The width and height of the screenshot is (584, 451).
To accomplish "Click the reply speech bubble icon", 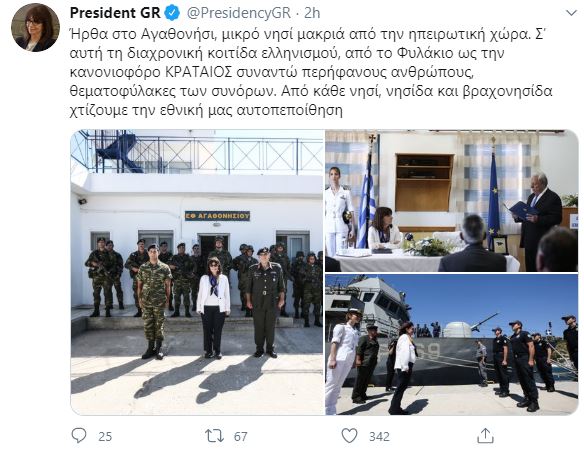I will click(79, 435).
